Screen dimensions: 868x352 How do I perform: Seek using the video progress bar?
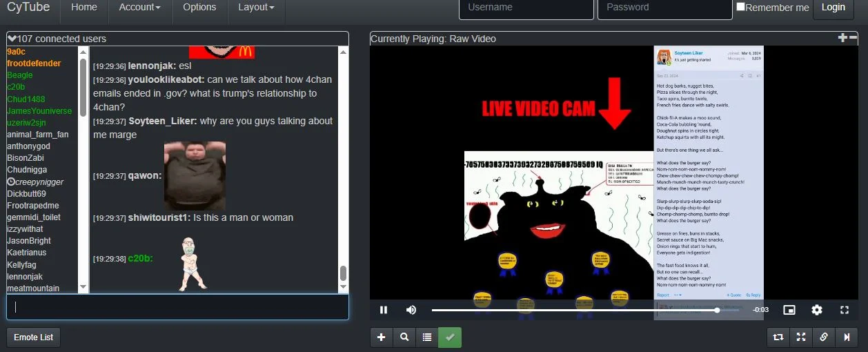coord(585,311)
